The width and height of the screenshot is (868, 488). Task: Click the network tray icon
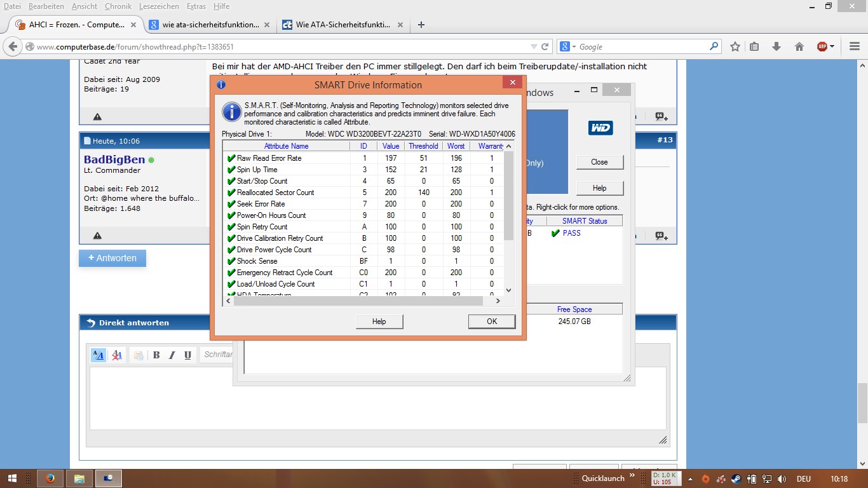[x=767, y=478]
